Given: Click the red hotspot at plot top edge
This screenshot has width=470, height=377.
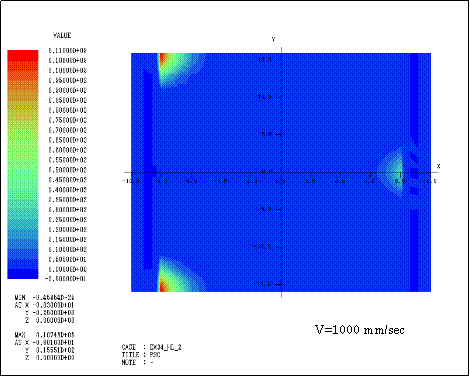Looking at the screenshot, I should [x=163, y=59].
